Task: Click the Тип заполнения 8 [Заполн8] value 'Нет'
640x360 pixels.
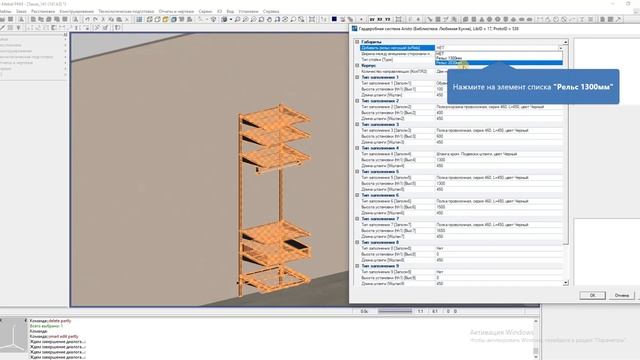Action: (499, 248)
